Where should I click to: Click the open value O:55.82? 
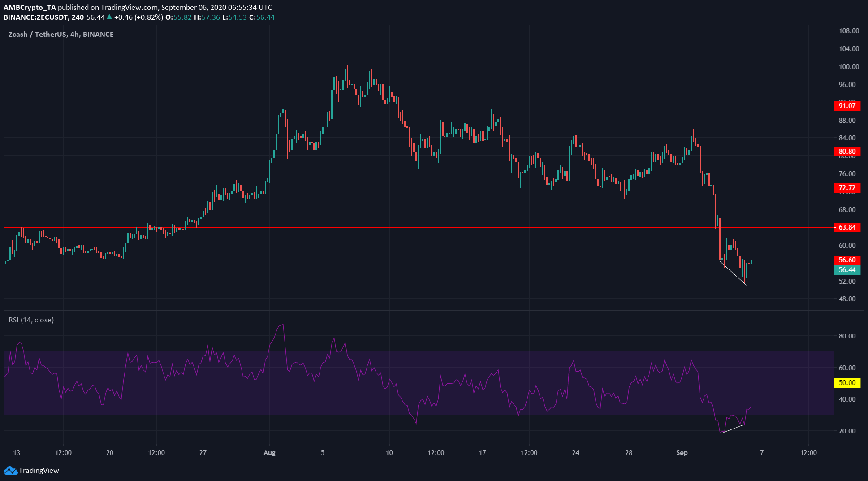[178, 17]
